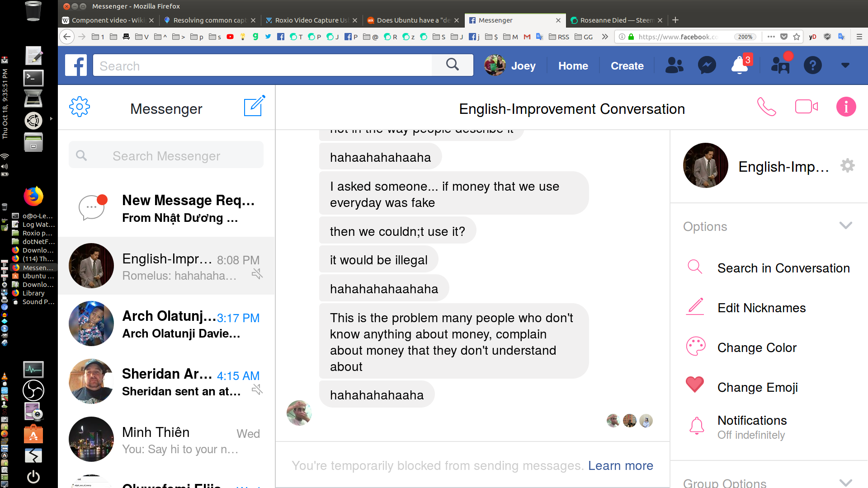Viewport: 868px width, 488px height.
Task: Switch to Roseanne Died — Steem tab
Action: [x=617, y=20]
